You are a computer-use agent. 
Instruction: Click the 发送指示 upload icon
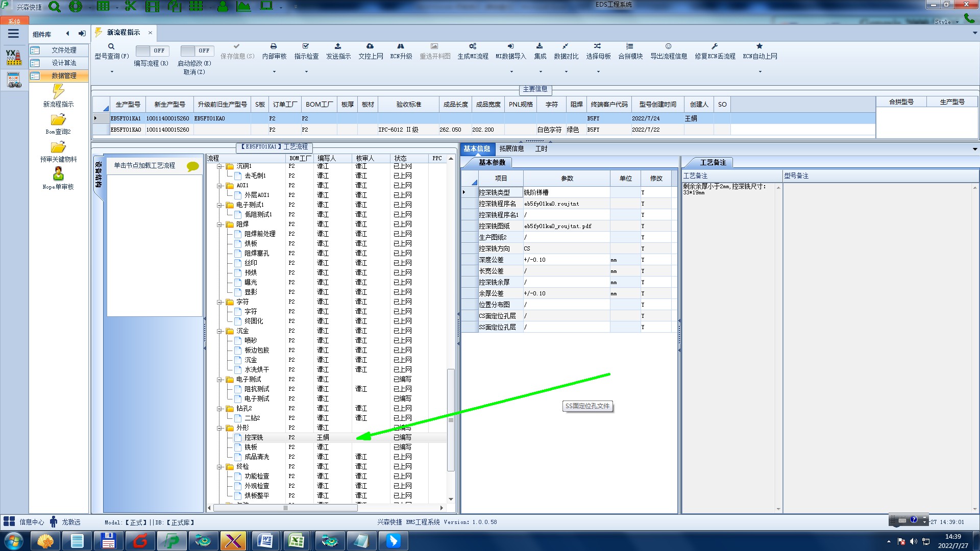click(x=338, y=46)
